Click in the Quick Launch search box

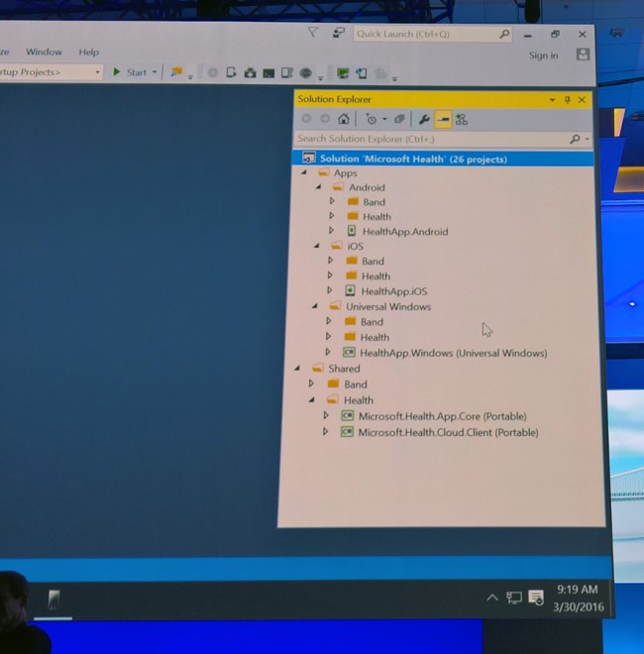[432, 34]
